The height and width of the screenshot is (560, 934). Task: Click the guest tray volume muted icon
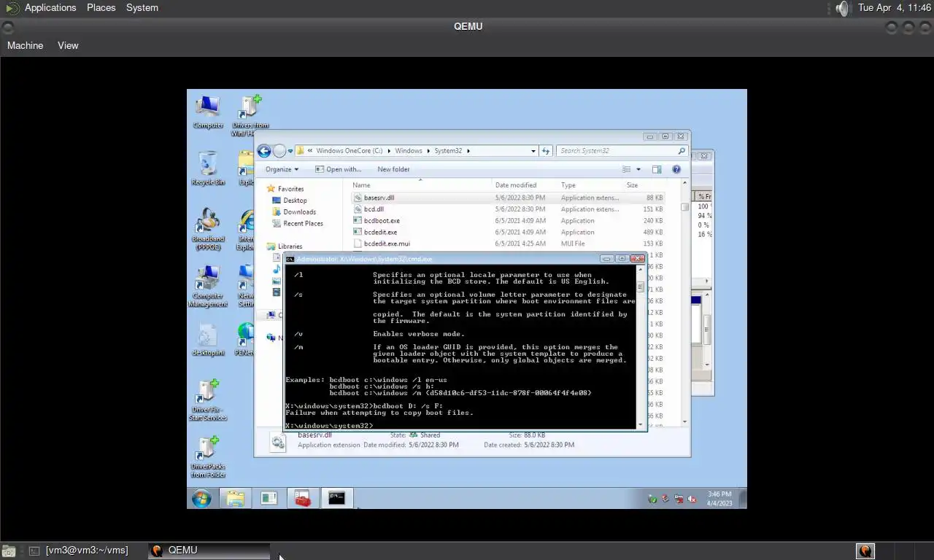pos(691,499)
